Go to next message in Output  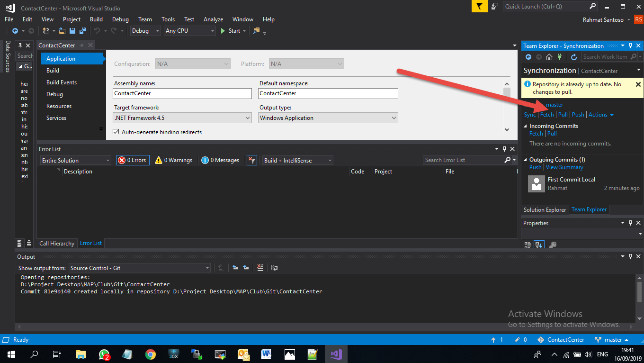pyautogui.click(x=246, y=268)
